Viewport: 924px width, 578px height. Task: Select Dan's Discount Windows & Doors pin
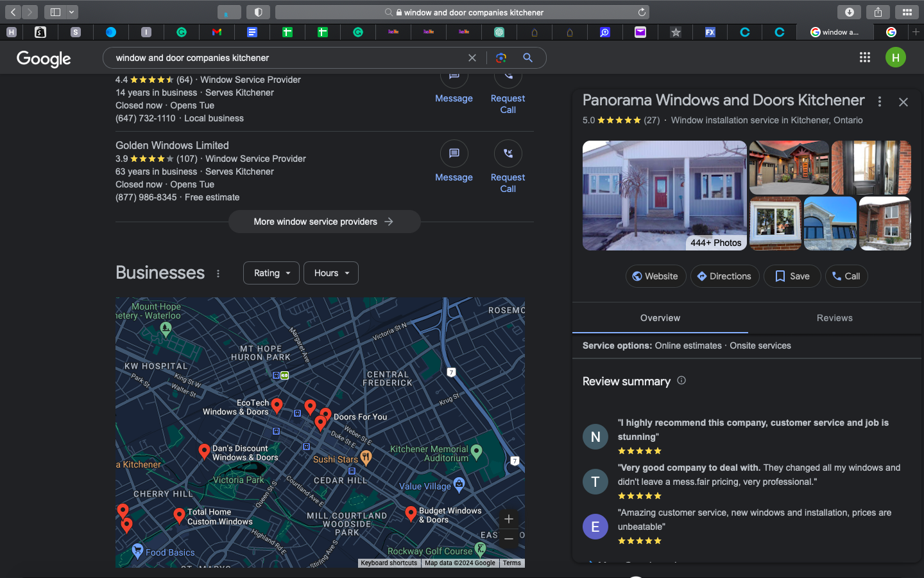204,451
